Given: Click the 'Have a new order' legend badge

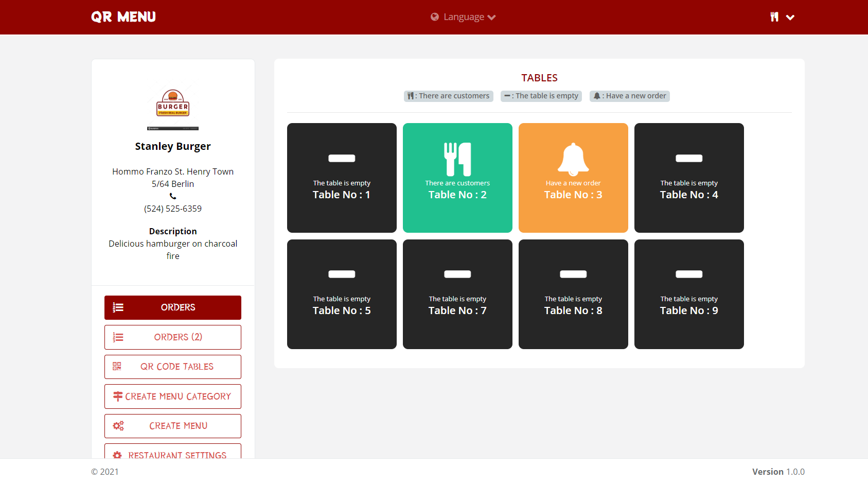Looking at the screenshot, I should pyautogui.click(x=630, y=96).
